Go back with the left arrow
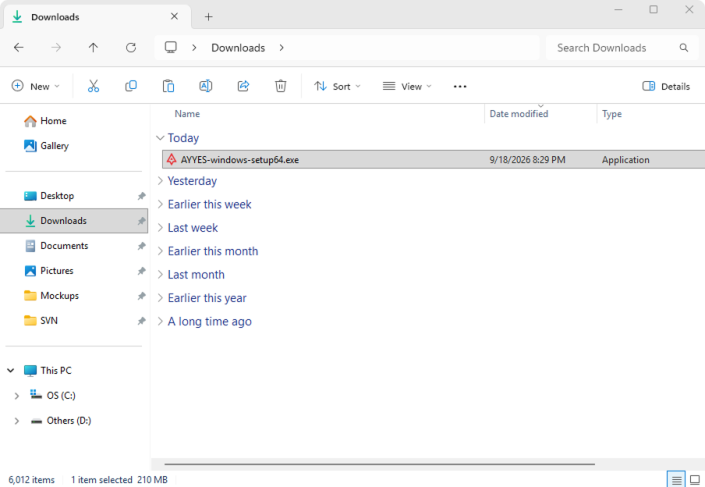 click(x=18, y=47)
